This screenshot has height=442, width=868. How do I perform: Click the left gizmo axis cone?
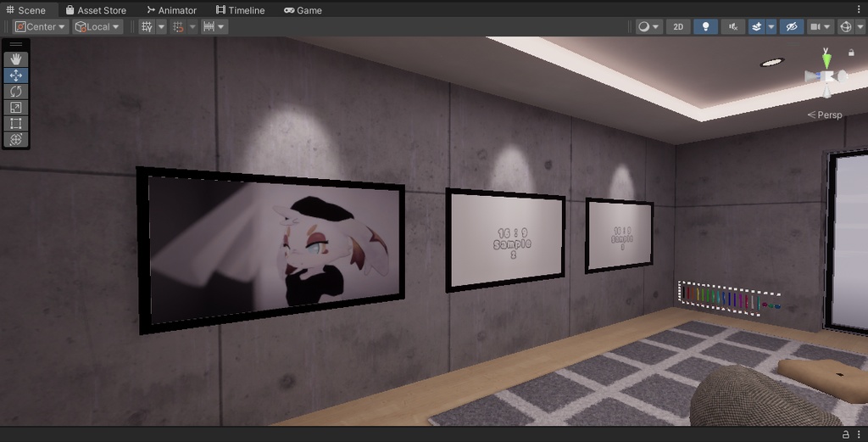click(x=811, y=76)
